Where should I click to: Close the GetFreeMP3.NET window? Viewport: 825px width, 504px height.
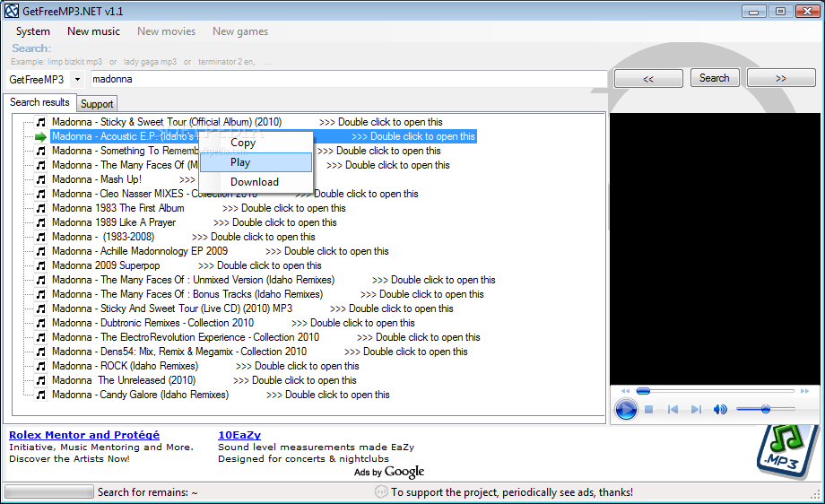click(807, 12)
